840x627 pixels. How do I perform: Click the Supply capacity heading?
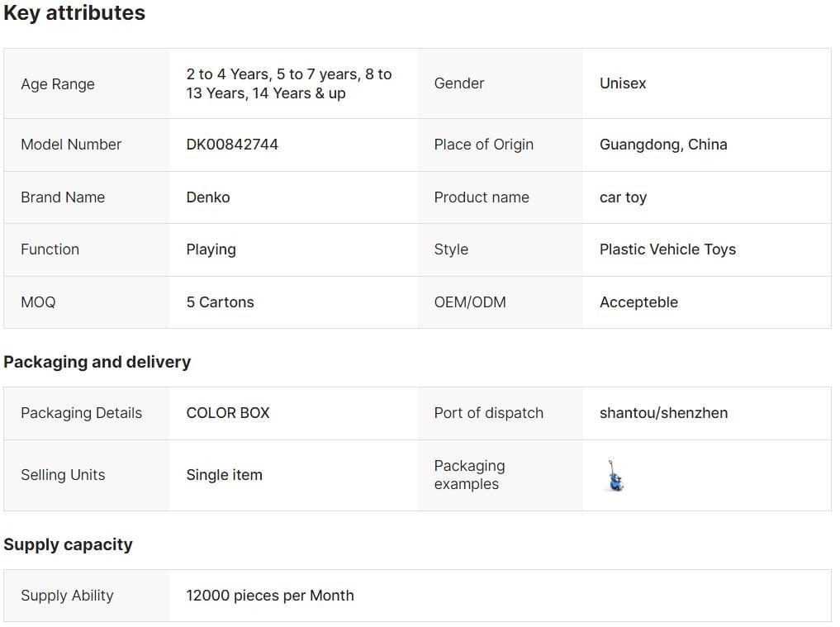(68, 544)
